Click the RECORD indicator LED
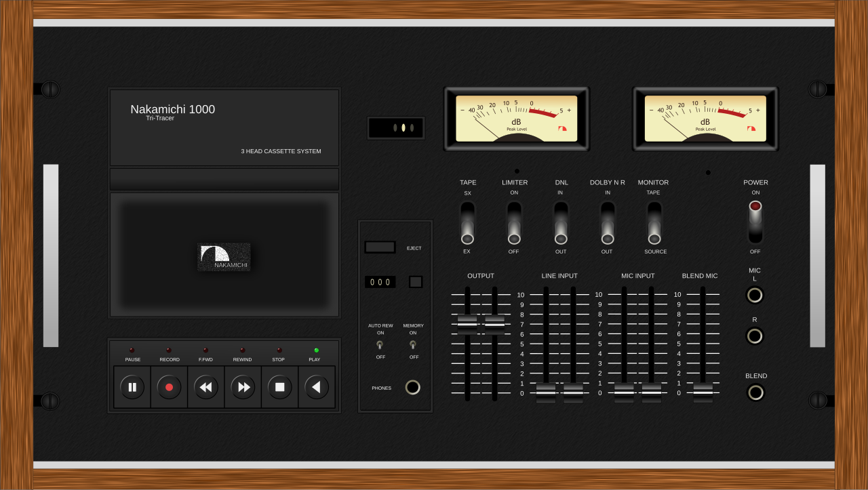Viewport: 868px width, 490px height. (x=169, y=350)
